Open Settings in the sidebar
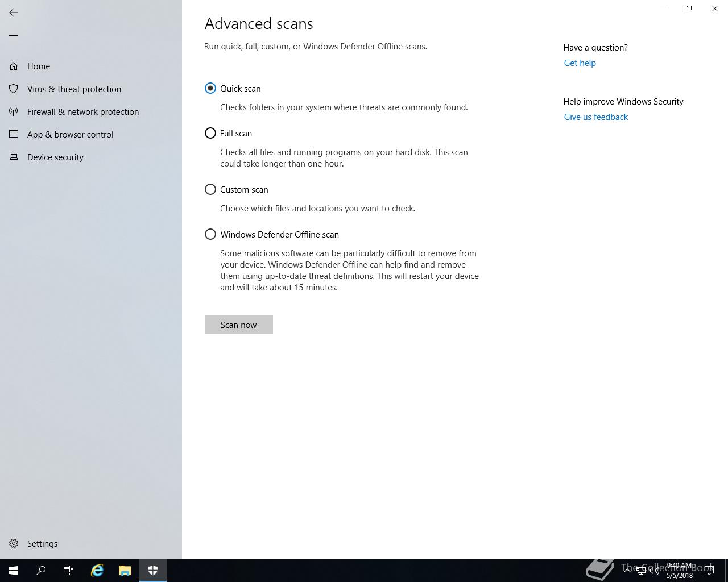The width and height of the screenshot is (728, 582). point(91,544)
